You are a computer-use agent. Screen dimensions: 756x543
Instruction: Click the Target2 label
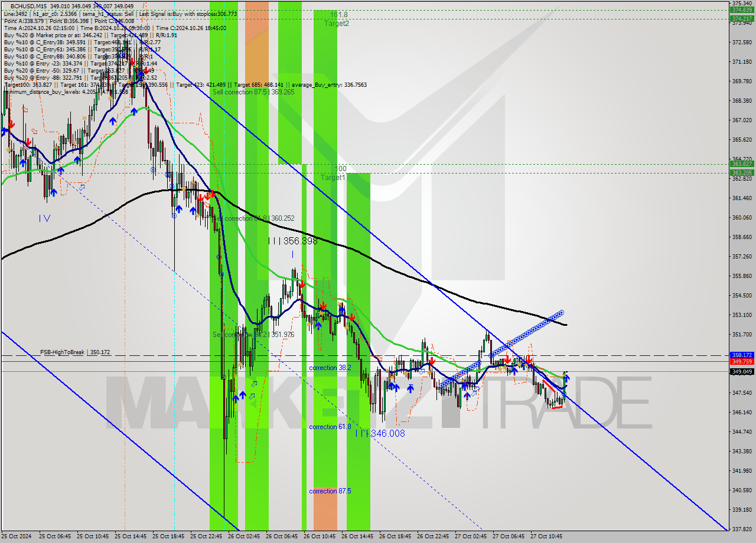click(336, 24)
